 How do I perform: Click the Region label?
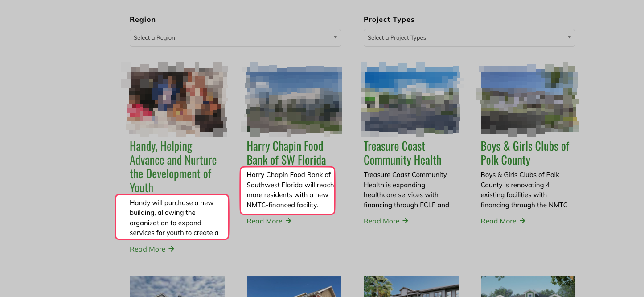pos(143,20)
